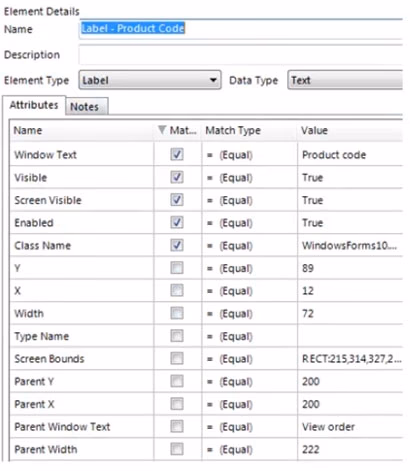
Task: Click the Value column header
Action: click(x=350, y=130)
